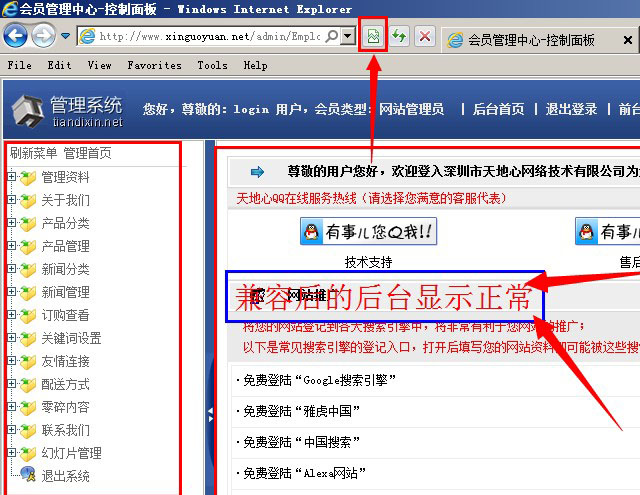The width and height of the screenshot is (640, 495).
Task: Click the Compatibility View icon in address bar
Action: pos(373,37)
